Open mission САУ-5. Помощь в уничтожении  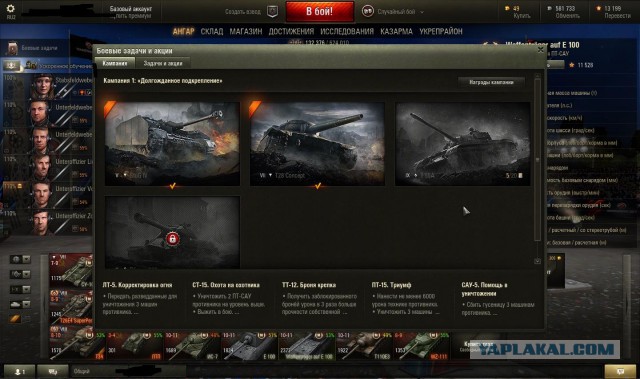point(498,299)
